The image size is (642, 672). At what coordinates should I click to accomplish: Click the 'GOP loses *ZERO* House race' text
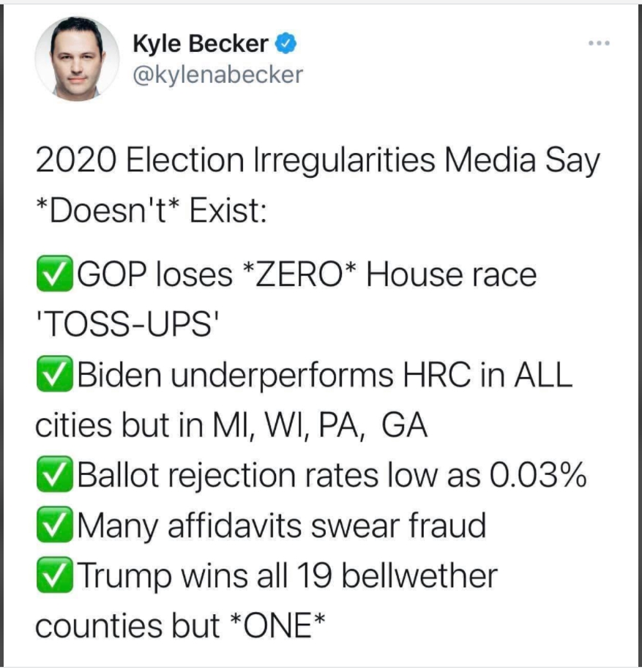click(x=307, y=275)
